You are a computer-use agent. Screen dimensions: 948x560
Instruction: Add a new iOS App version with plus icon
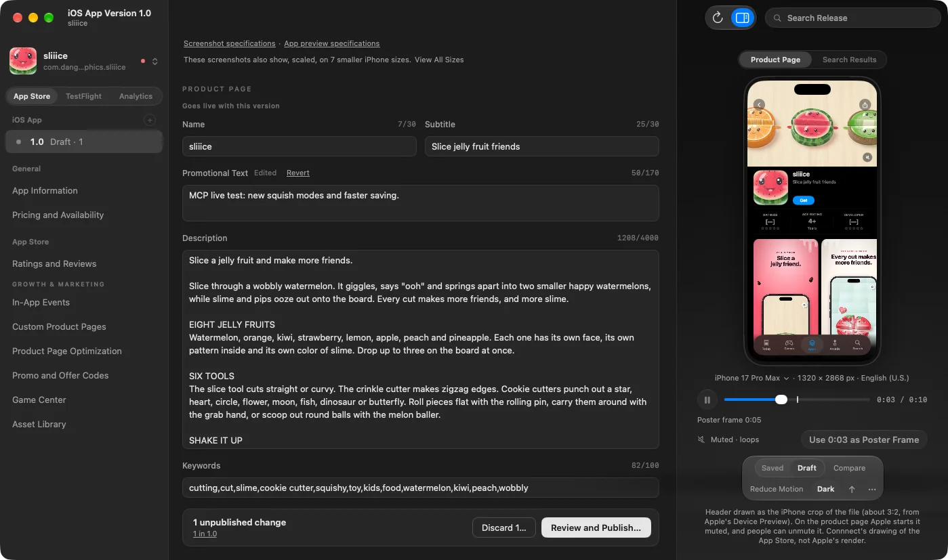(x=150, y=120)
